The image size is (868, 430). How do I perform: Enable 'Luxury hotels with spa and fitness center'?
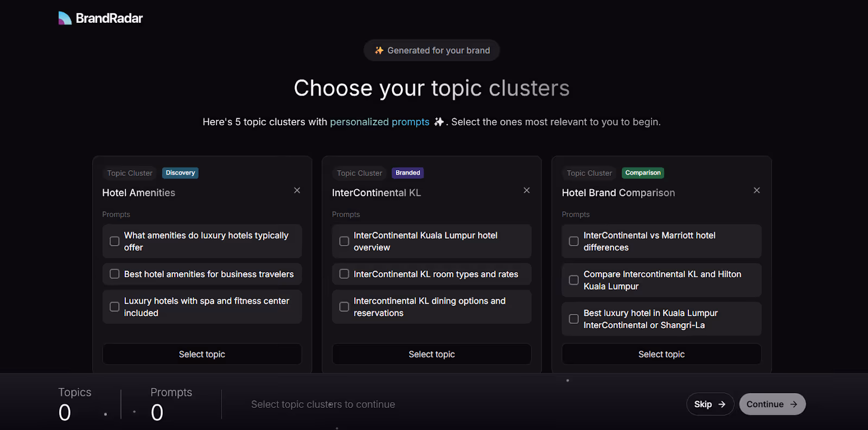[x=114, y=307]
